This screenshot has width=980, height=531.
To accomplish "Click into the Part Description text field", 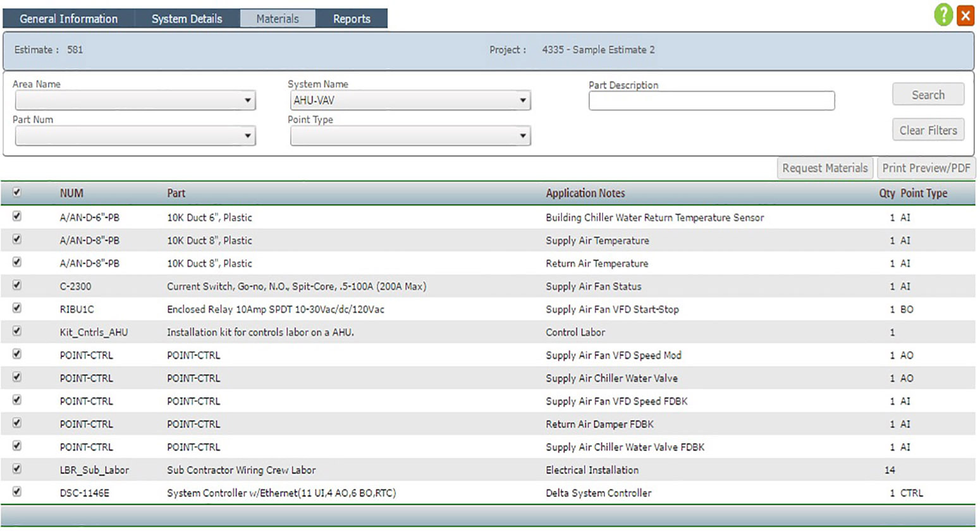I will coord(711,101).
